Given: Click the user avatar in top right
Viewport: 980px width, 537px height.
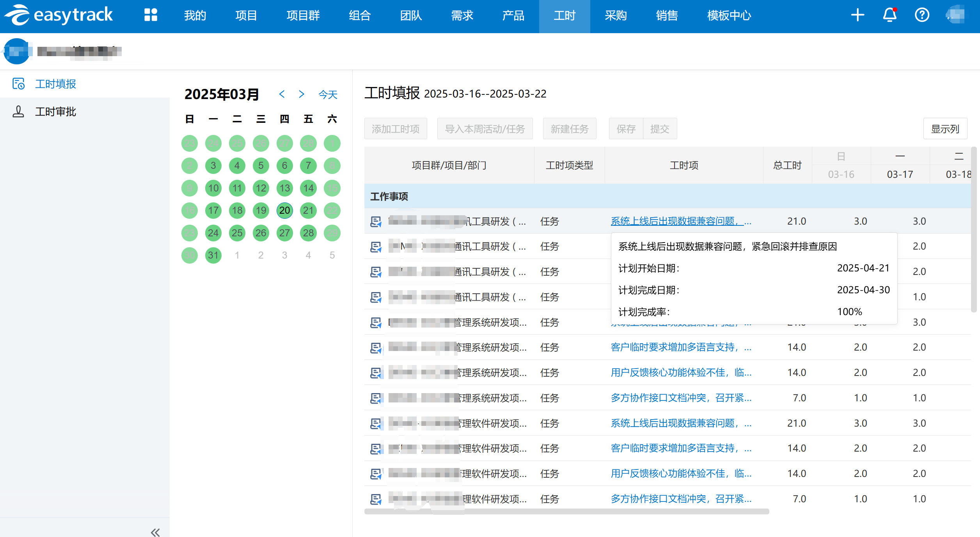Looking at the screenshot, I should coord(956,15).
